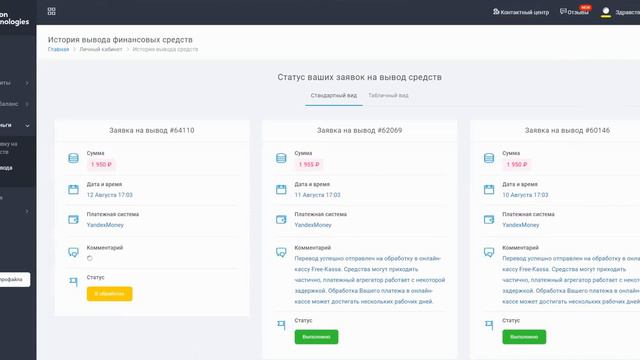Click the company logo in sidebar
The width and height of the screenshot is (640, 360).
(15, 18)
